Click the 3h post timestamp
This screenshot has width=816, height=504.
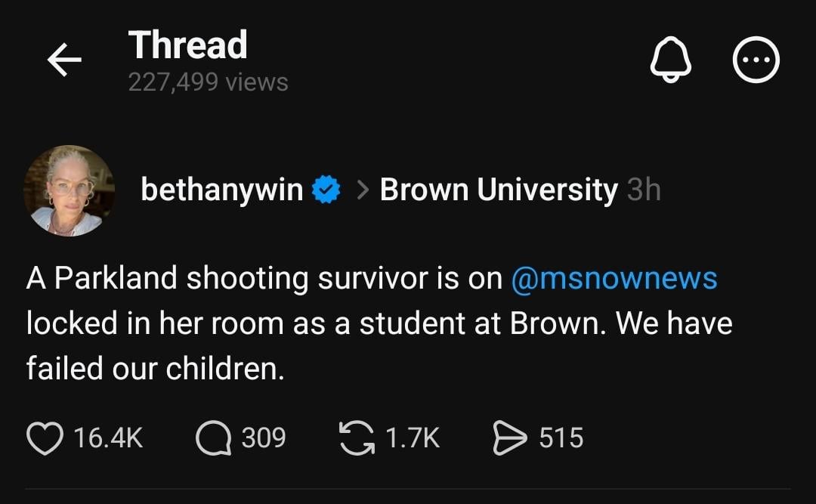click(x=644, y=190)
